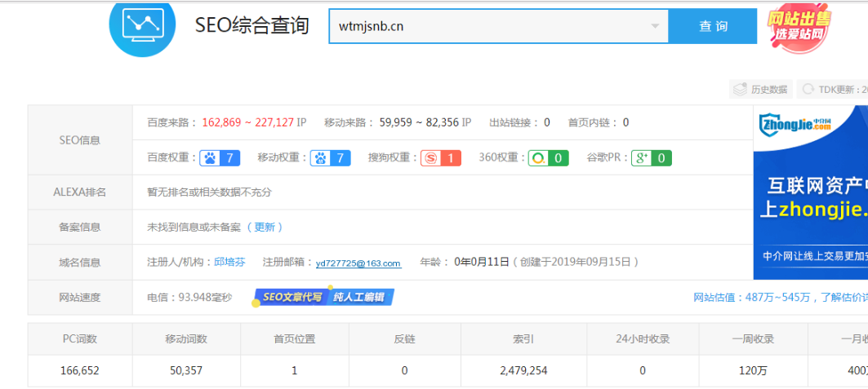Click the PC词数 column header

(80, 338)
